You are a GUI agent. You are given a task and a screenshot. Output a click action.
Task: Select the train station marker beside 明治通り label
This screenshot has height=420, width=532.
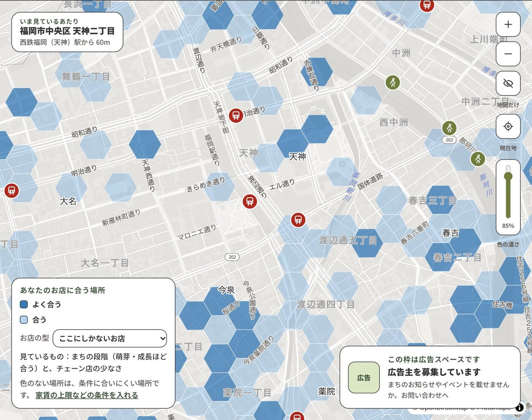click(x=236, y=115)
